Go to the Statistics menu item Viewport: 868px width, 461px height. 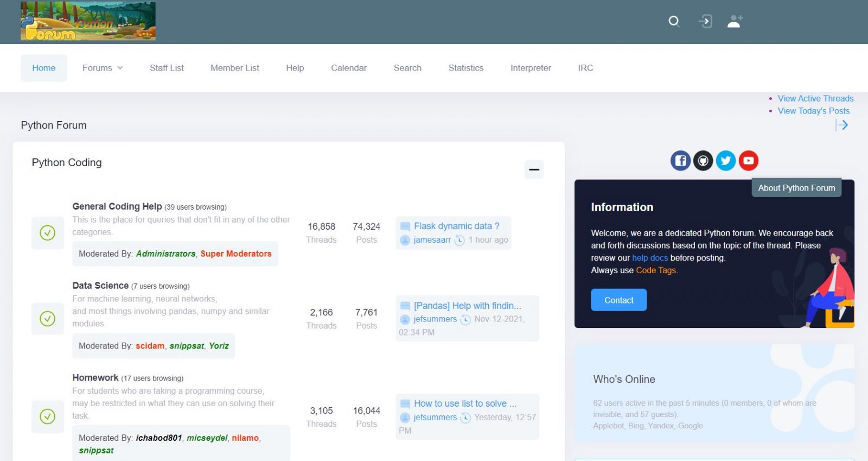[x=465, y=68]
